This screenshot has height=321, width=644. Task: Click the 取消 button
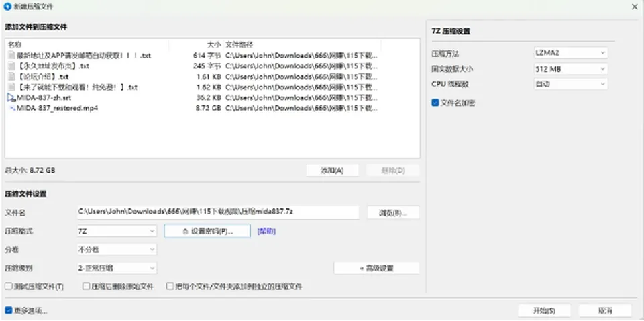[605, 310]
